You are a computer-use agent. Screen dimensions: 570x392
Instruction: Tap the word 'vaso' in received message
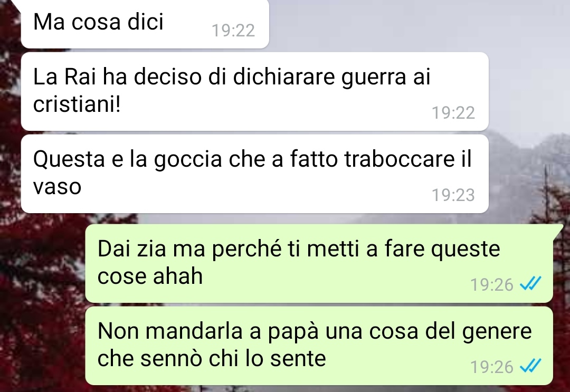coord(57,187)
